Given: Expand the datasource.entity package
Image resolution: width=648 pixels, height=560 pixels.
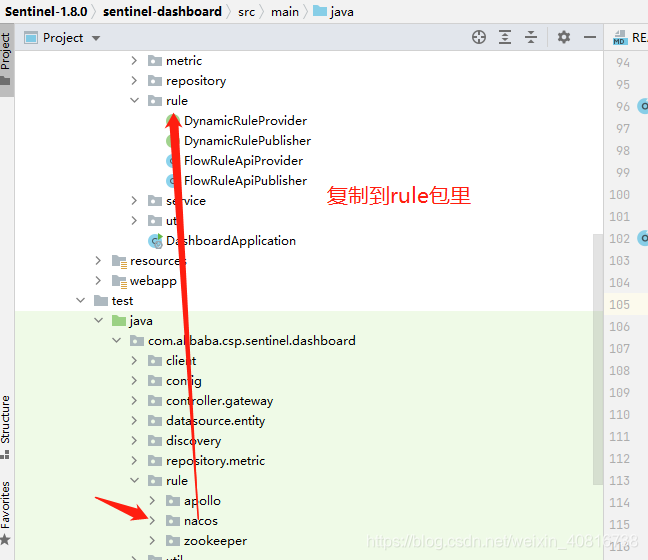Looking at the screenshot, I should click(x=134, y=420).
